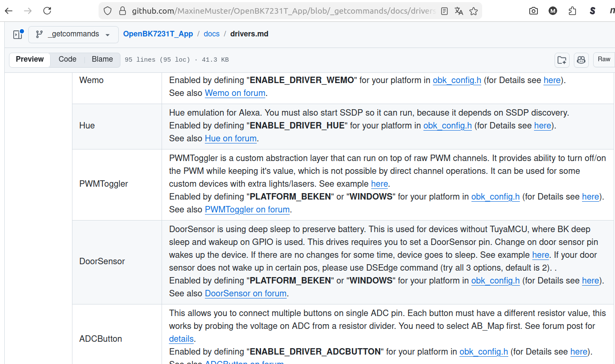The width and height of the screenshot is (615, 364).
Task: Switch to the Blame view tab
Action: pos(102,60)
